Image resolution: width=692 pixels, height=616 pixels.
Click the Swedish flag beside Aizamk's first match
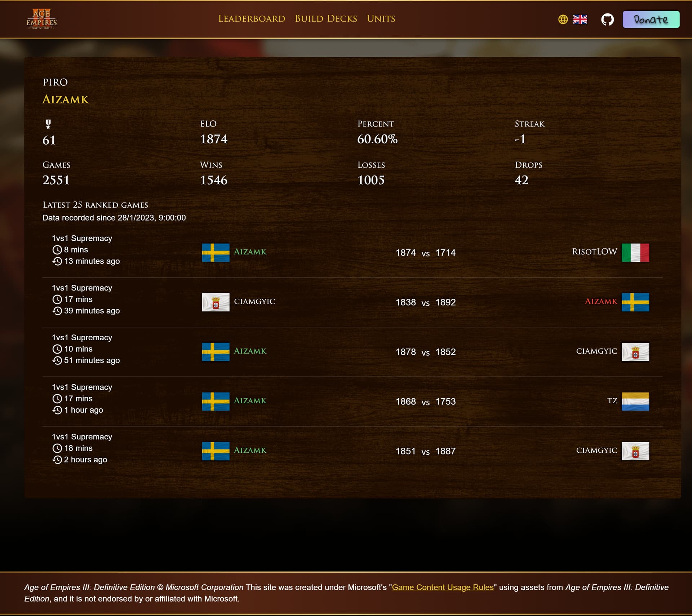(x=215, y=252)
